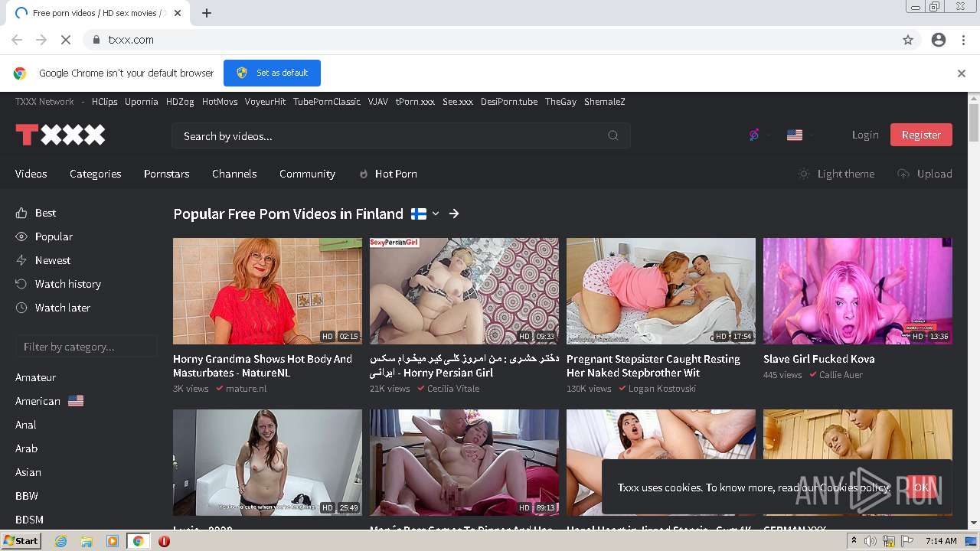Click the Watch later clock icon
The width and height of the screenshot is (980, 551).
(x=21, y=308)
